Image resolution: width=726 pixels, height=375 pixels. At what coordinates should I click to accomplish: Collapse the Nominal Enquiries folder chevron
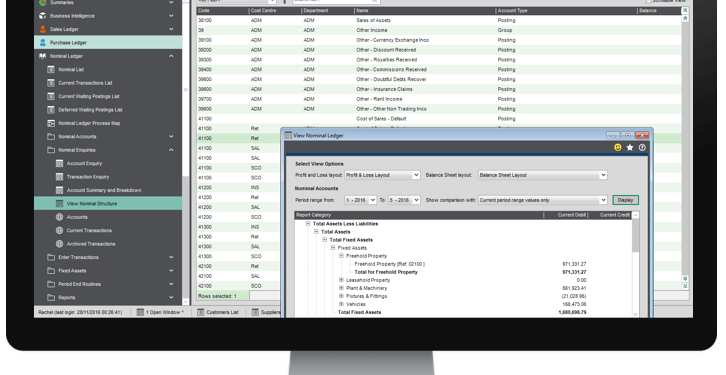point(171,150)
